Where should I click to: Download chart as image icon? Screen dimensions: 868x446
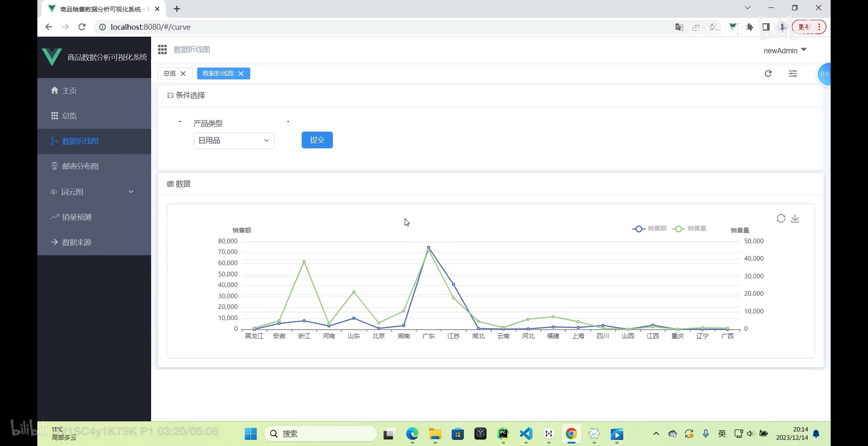pyautogui.click(x=795, y=219)
